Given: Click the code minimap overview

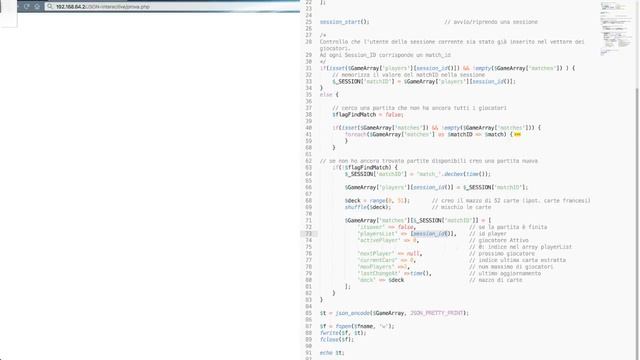Looking at the screenshot, I should (616, 29).
